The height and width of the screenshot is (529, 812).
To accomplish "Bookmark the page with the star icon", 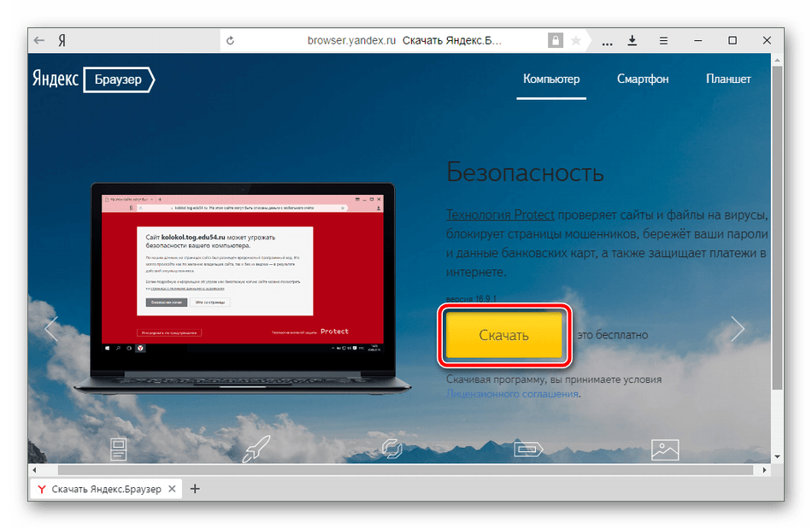I will [x=576, y=40].
